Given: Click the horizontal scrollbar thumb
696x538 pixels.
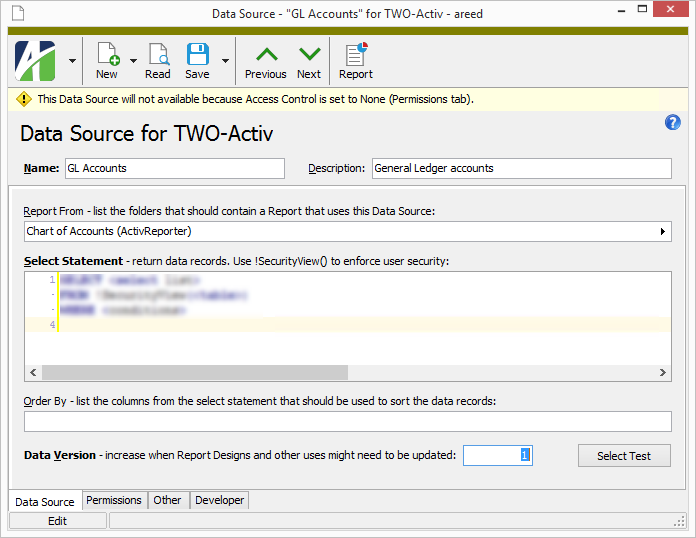Looking at the screenshot, I should 195,372.
